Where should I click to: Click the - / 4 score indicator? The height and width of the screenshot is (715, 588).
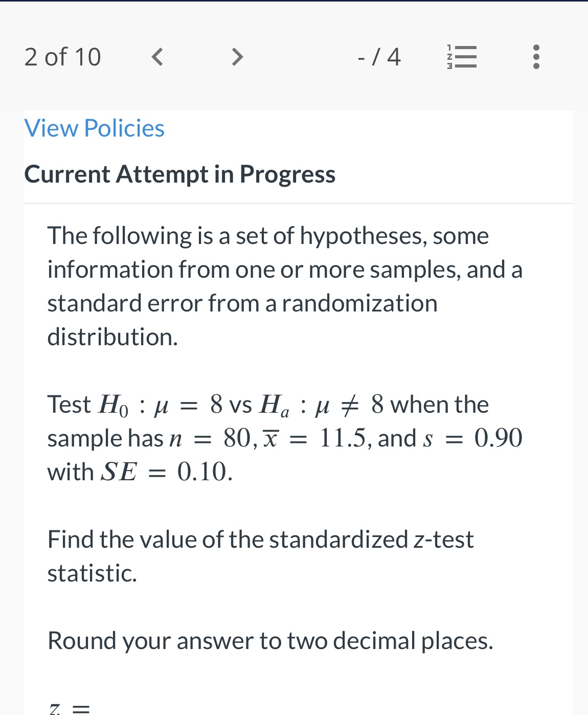click(379, 57)
